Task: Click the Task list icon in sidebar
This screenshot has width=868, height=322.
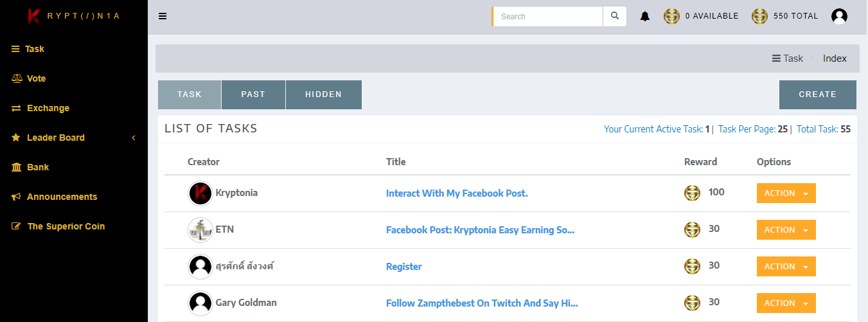Action: pyautogui.click(x=16, y=49)
